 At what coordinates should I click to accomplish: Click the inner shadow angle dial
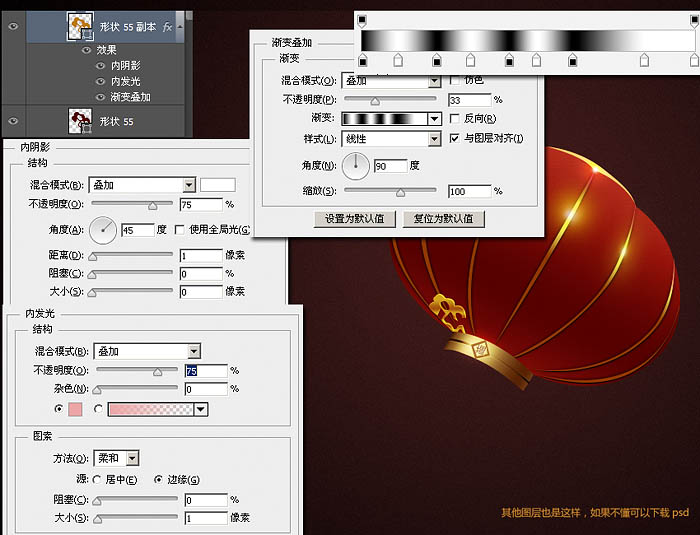(103, 230)
